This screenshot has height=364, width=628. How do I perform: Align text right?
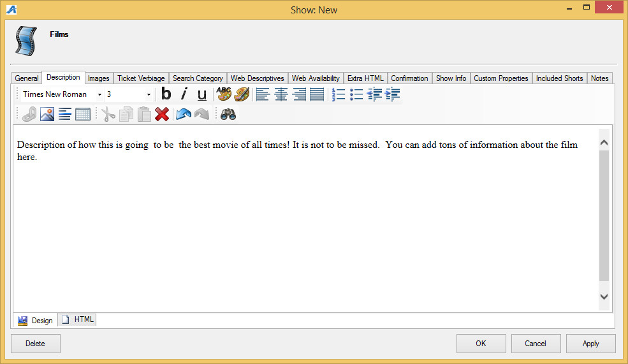(299, 94)
